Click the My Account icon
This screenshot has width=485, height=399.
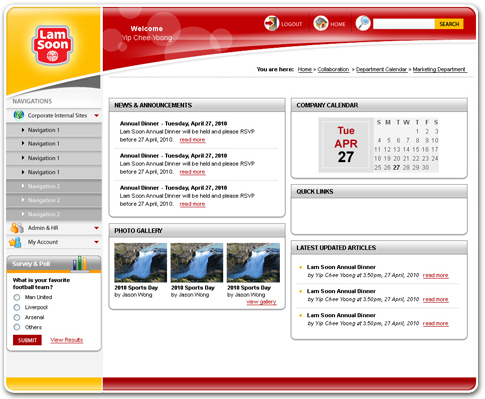click(16, 242)
